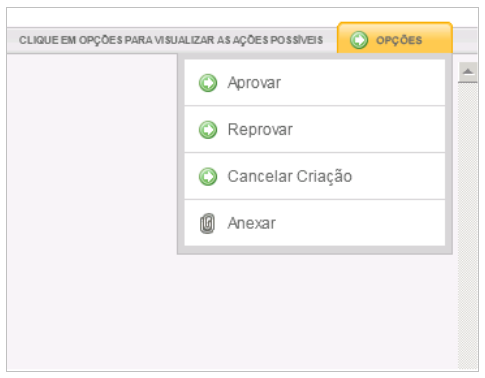Click the word Criação in the third option
The height and width of the screenshot is (378, 485).
point(324,177)
